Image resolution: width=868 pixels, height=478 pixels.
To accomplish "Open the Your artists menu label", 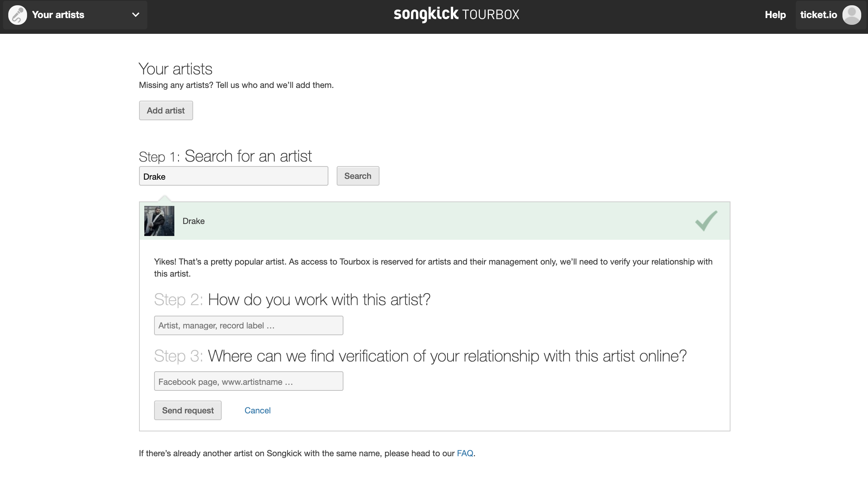I will pyautogui.click(x=58, y=15).
